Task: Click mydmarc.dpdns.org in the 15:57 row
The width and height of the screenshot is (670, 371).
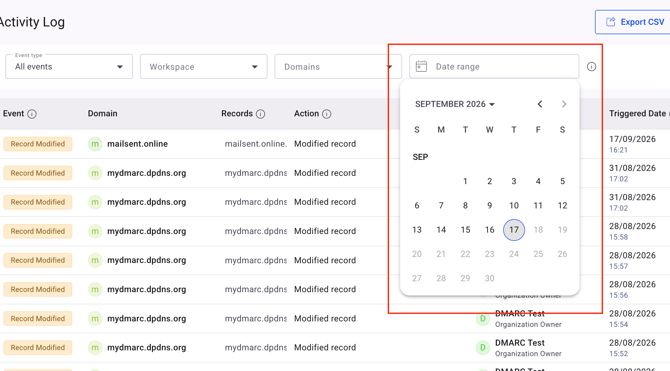Action: pyautogui.click(x=147, y=260)
